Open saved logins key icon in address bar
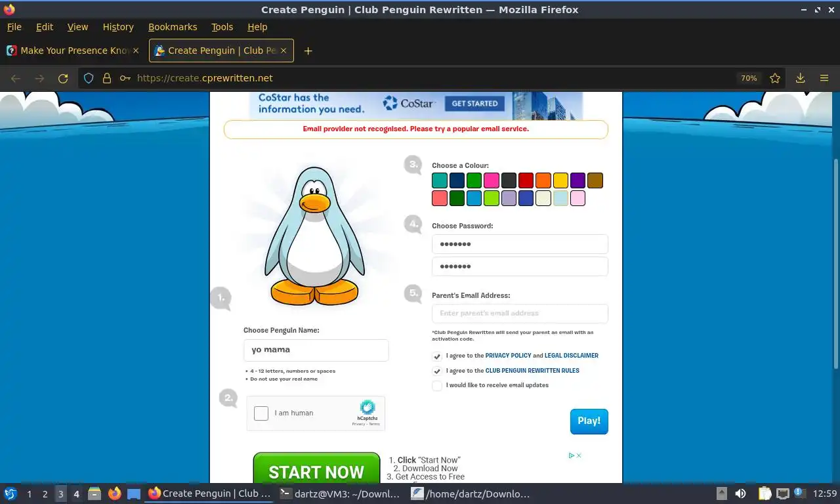Screen dimensions: 840x504 [x=125, y=78]
